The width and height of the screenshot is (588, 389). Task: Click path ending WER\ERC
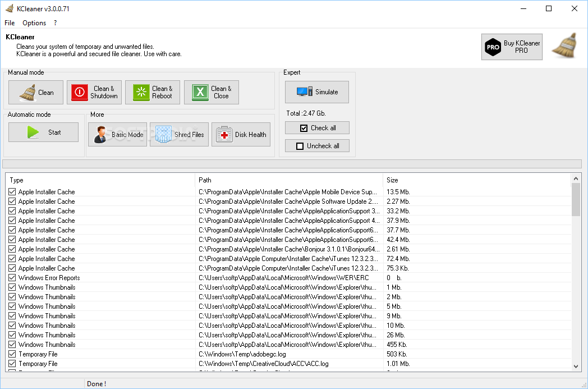pyautogui.click(x=284, y=278)
